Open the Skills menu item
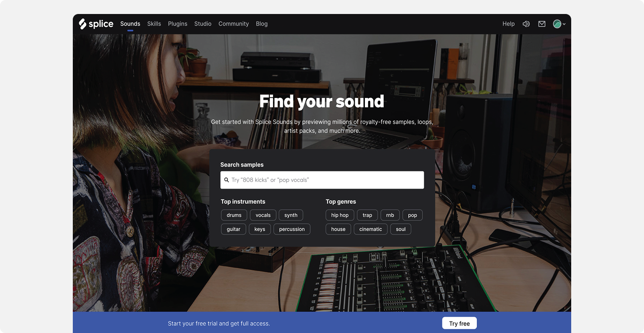 coord(154,23)
